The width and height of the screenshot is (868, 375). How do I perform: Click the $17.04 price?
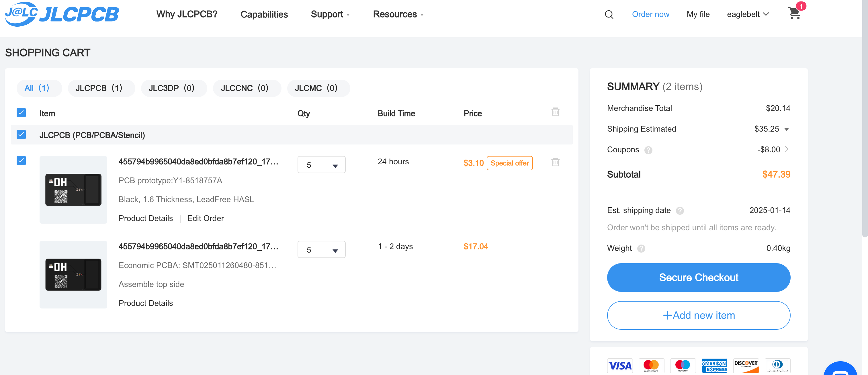pos(476,247)
